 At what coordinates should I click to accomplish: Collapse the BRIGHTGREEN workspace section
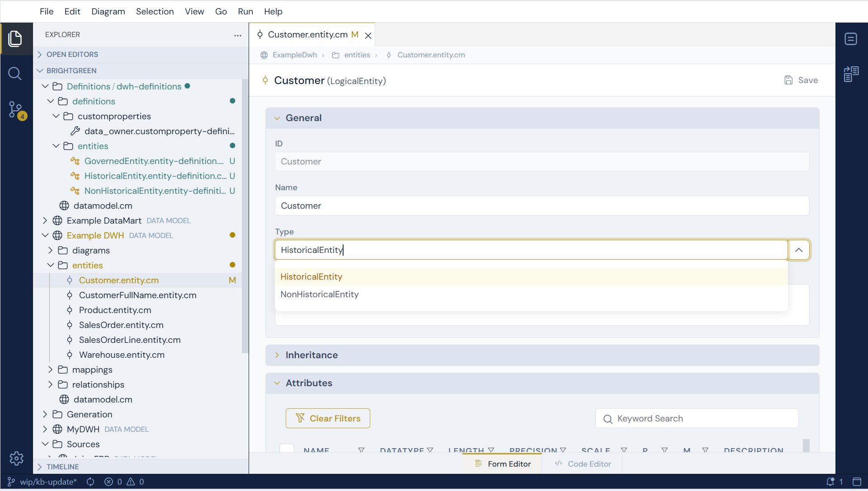40,71
